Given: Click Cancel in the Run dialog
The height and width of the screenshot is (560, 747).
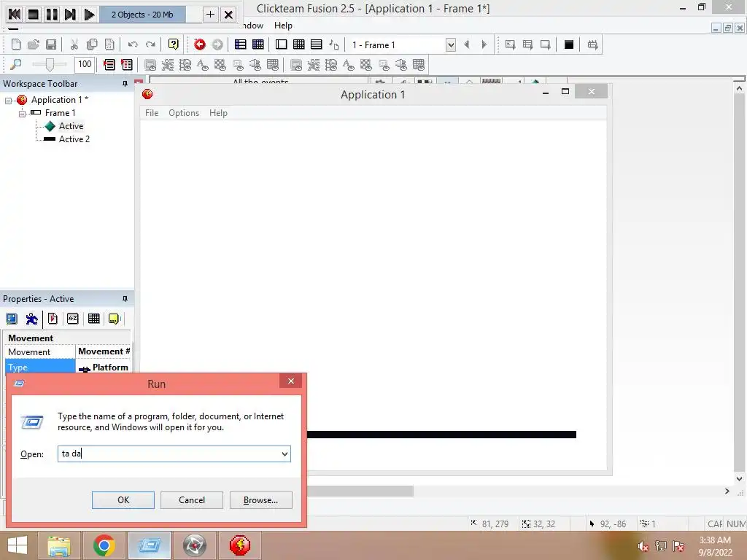Looking at the screenshot, I should click(x=192, y=500).
